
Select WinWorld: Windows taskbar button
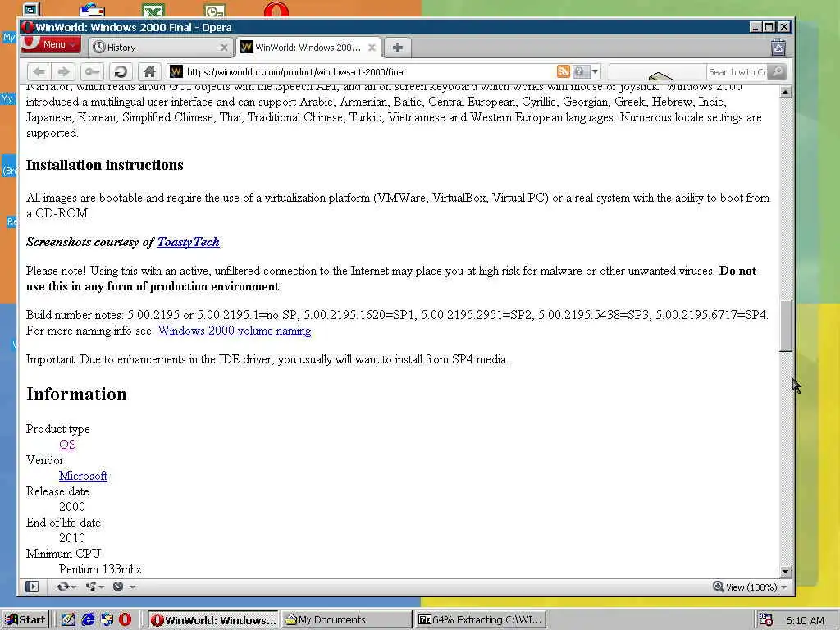(212, 620)
